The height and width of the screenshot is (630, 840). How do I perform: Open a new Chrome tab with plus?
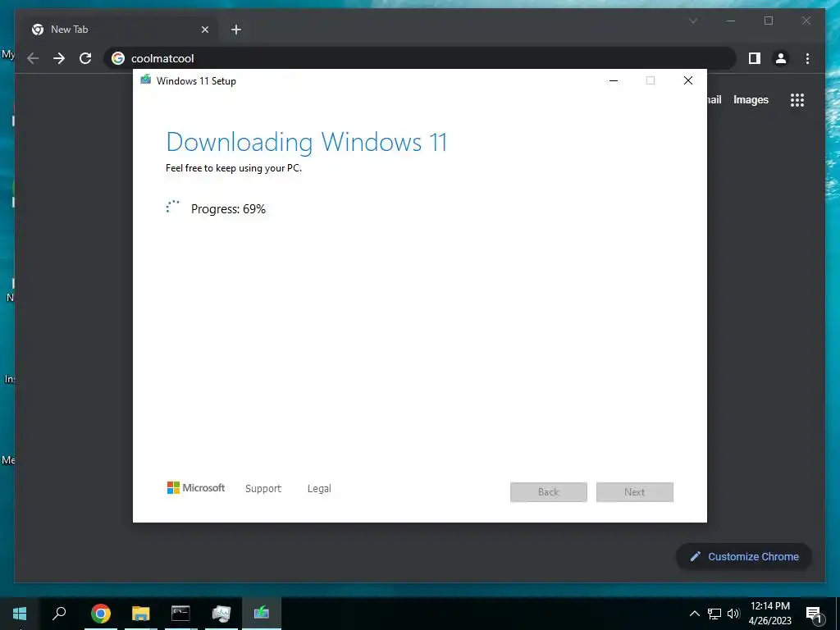tap(235, 30)
